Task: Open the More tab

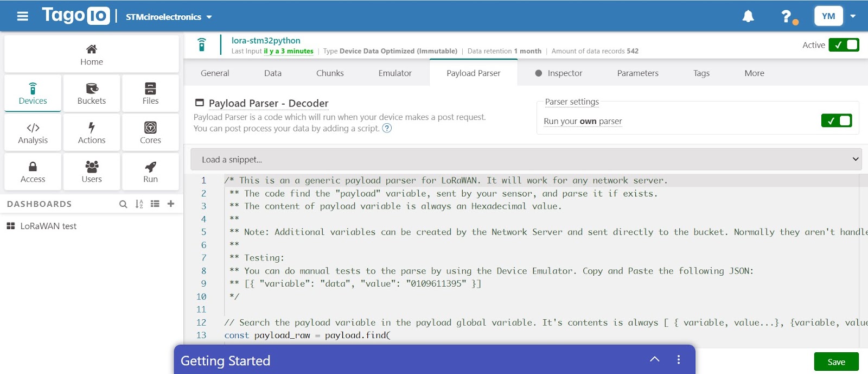Action: 755,73
